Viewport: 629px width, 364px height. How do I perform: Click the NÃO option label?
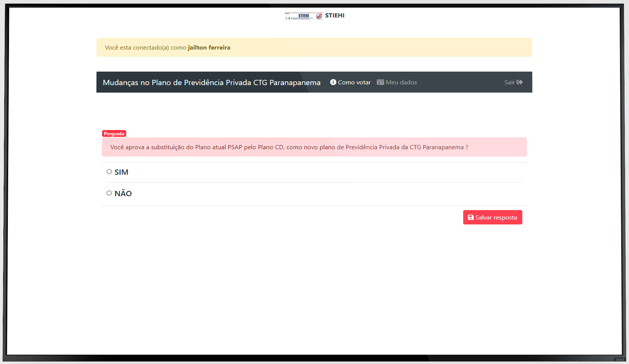point(123,193)
